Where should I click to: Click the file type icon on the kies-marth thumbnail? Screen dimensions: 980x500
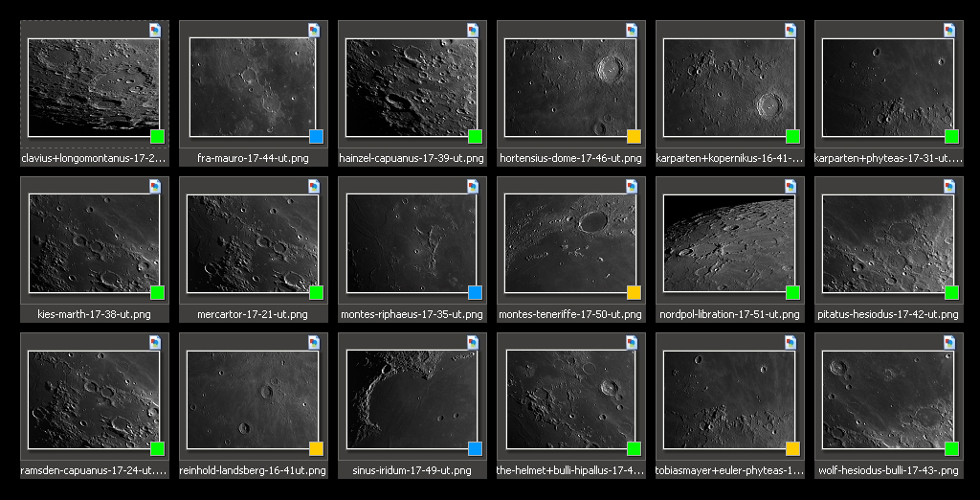point(155,186)
